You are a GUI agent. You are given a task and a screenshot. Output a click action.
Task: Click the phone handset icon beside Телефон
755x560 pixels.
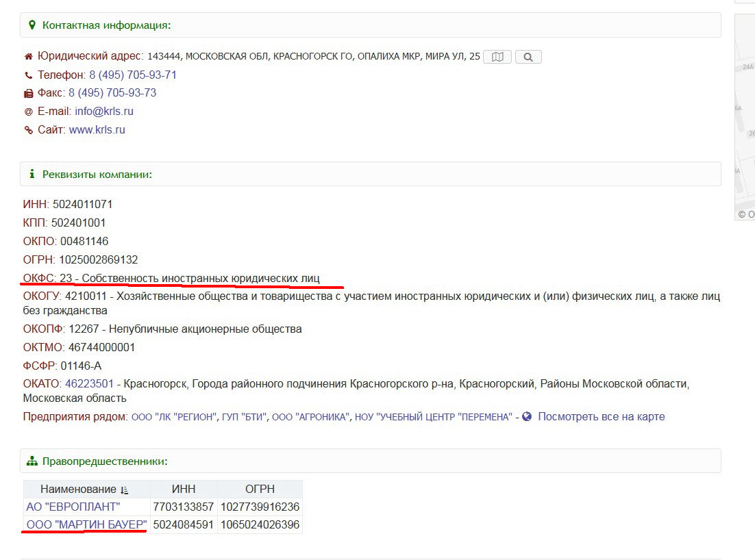point(29,75)
